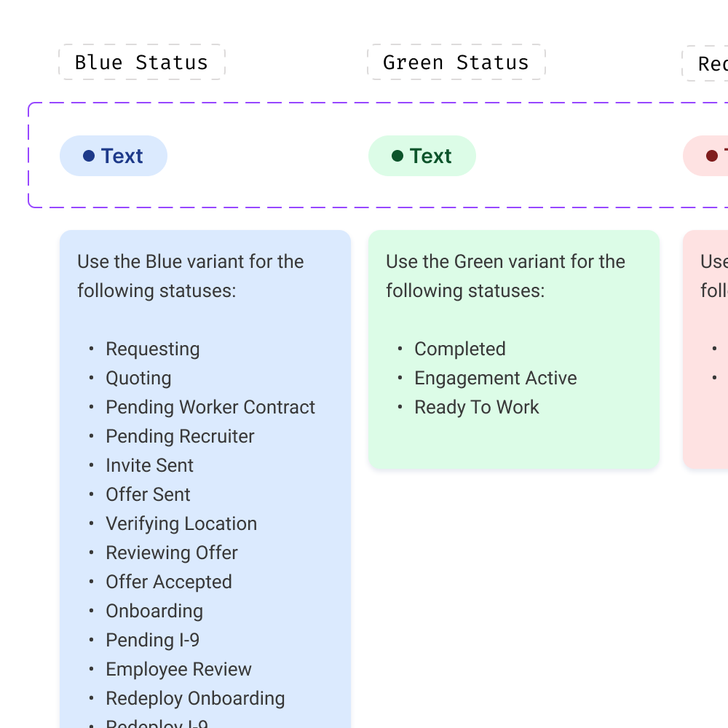Click the 'Onboarding' list item
Screen dimensions: 728x728
154,611
